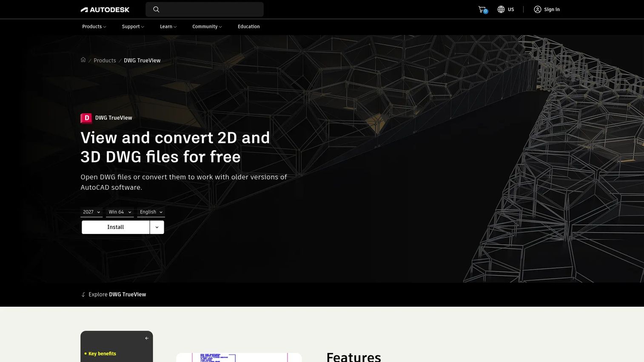The image size is (644, 362).
Task: Click the Autodesk logo
Action: coord(105,9)
